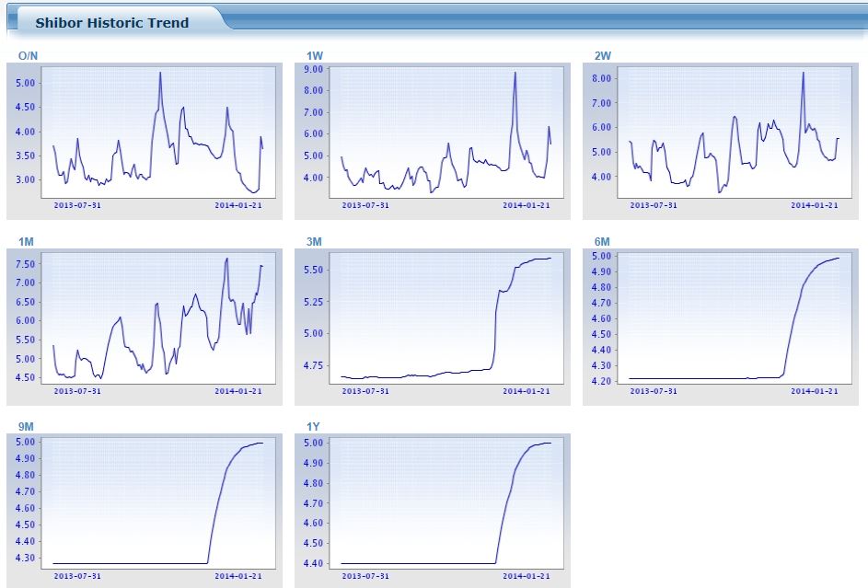Click the 1Y chart title label
The height and width of the screenshot is (588, 868).
tap(313, 426)
